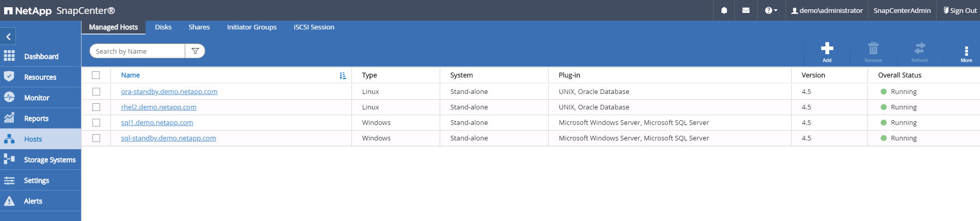Click the Sign Out button
The image size is (980, 221).
tap(959, 10)
